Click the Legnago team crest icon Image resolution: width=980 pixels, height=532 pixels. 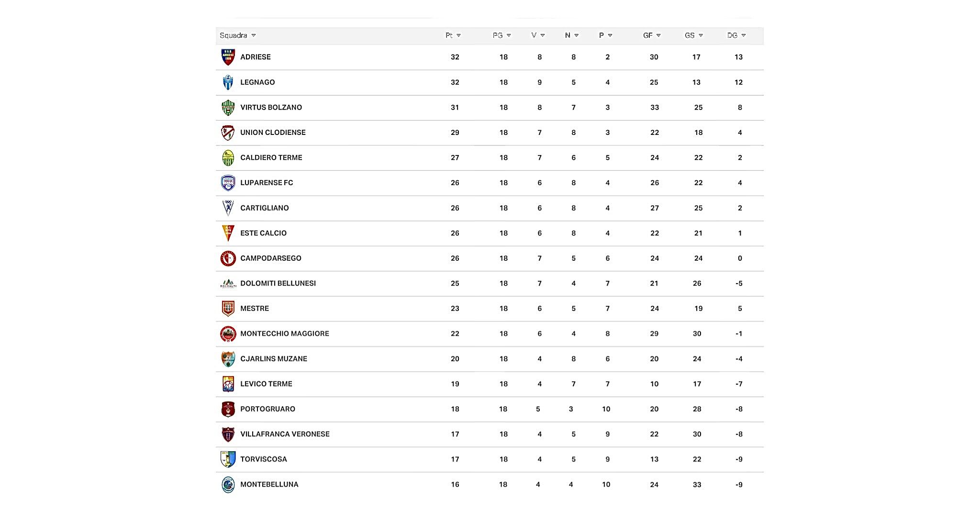228,82
